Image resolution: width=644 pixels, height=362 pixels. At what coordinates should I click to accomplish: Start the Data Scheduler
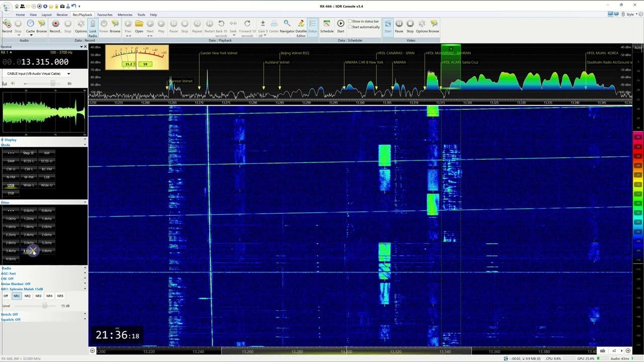pos(341,24)
